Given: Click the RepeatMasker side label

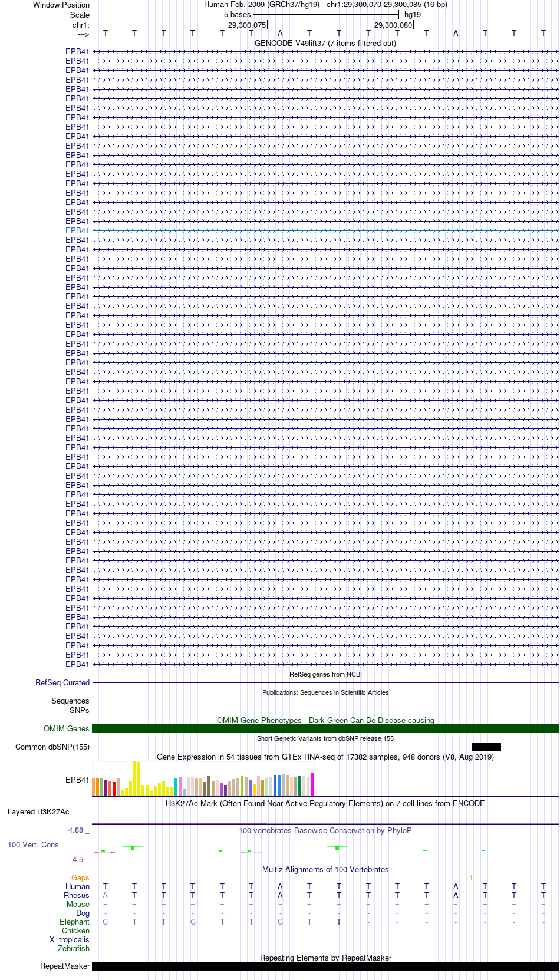Looking at the screenshot, I should click(x=65, y=966).
